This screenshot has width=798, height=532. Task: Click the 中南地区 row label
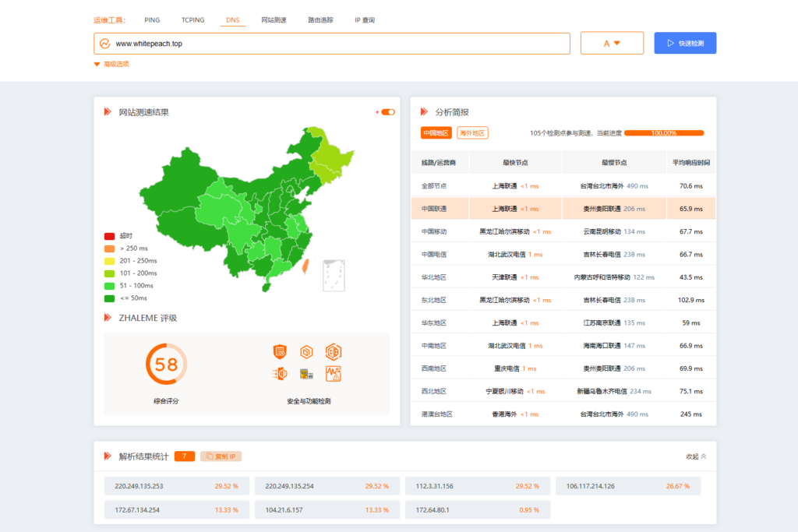click(x=434, y=346)
